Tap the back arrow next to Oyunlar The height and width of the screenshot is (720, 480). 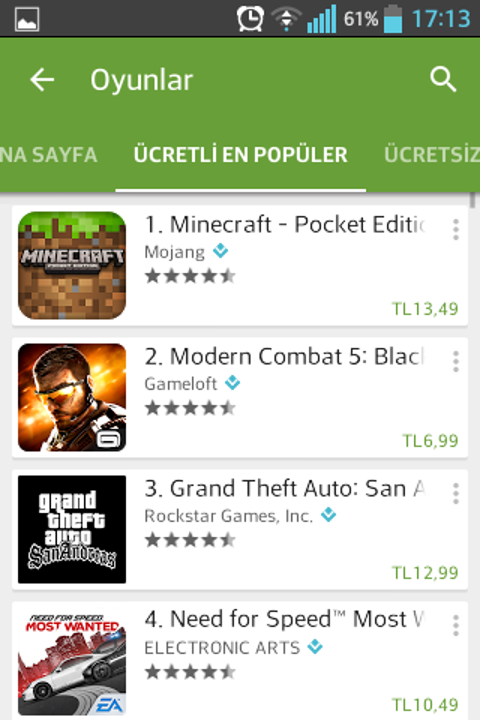point(42,80)
